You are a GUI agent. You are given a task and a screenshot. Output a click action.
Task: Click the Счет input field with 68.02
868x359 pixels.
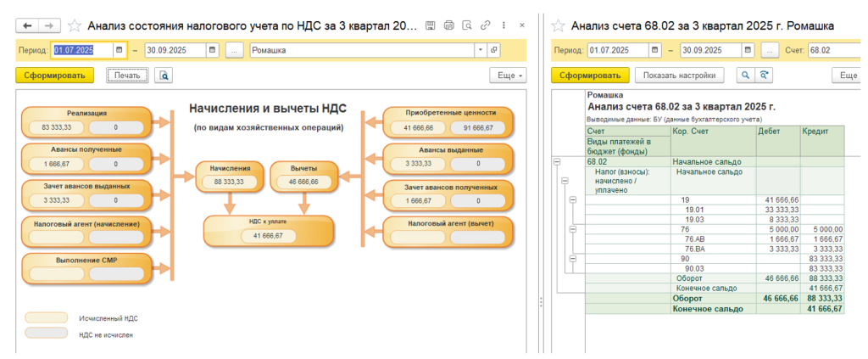[835, 50]
